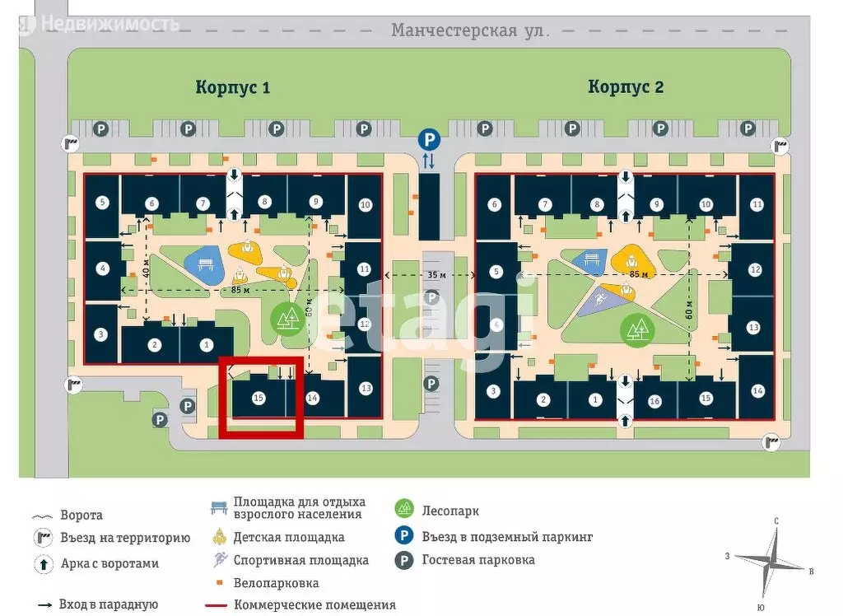843x616 pixels.
Task: Click the 35 м distance label between buildings
Action: 436,274
